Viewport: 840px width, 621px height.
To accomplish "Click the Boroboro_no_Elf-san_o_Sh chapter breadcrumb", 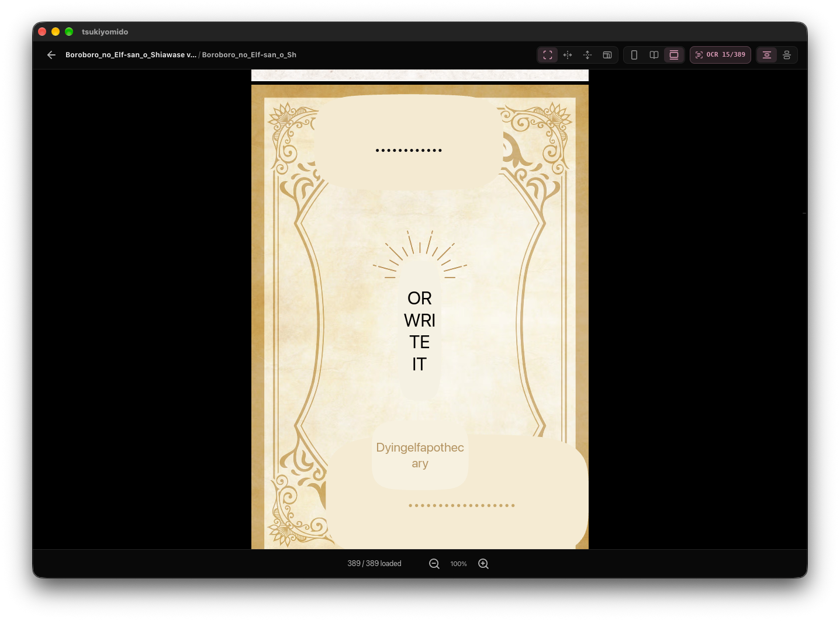I will pos(249,55).
